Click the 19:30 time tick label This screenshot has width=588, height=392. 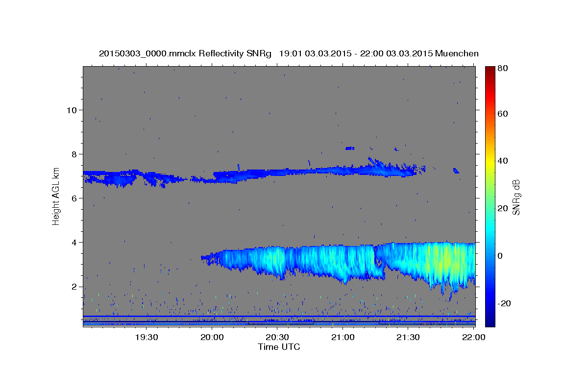tap(146, 337)
